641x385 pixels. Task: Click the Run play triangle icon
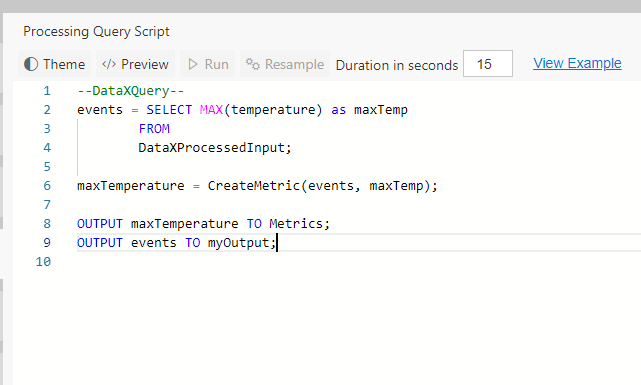[x=193, y=64]
